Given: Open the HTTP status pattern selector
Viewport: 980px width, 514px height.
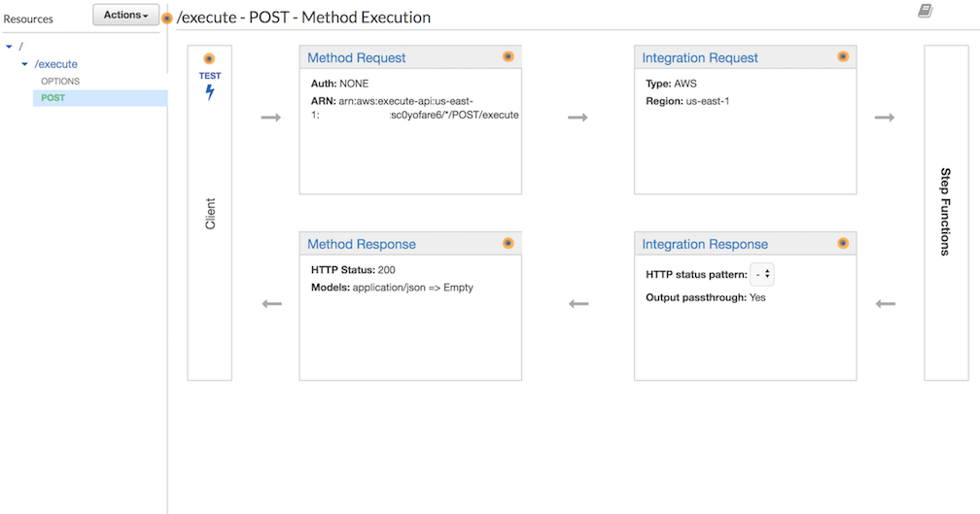Looking at the screenshot, I should 762,274.
